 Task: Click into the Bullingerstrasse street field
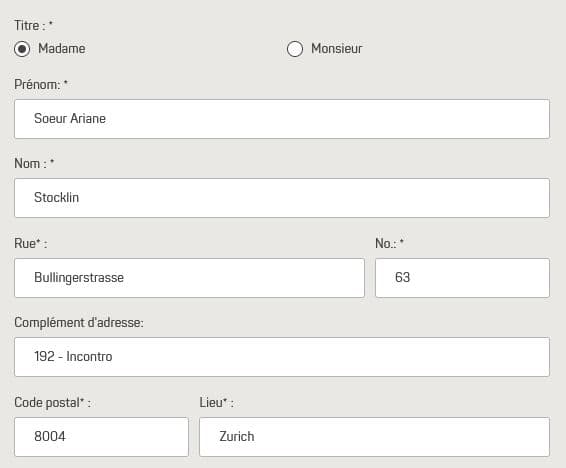pos(190,278)
